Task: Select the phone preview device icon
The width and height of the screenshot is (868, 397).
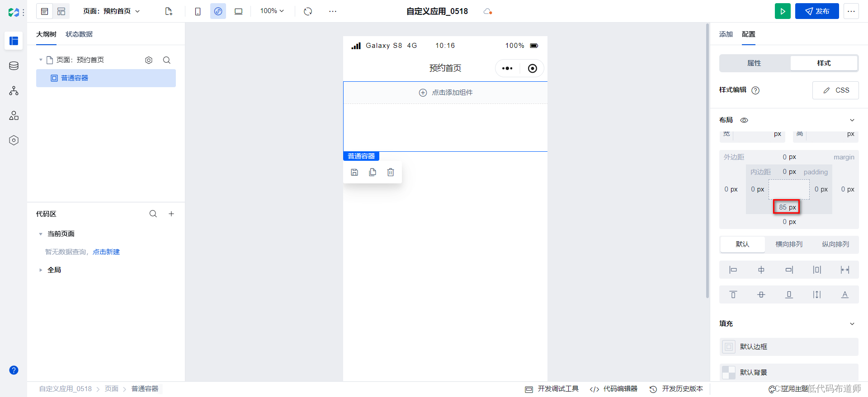Action: coord(198,11)
